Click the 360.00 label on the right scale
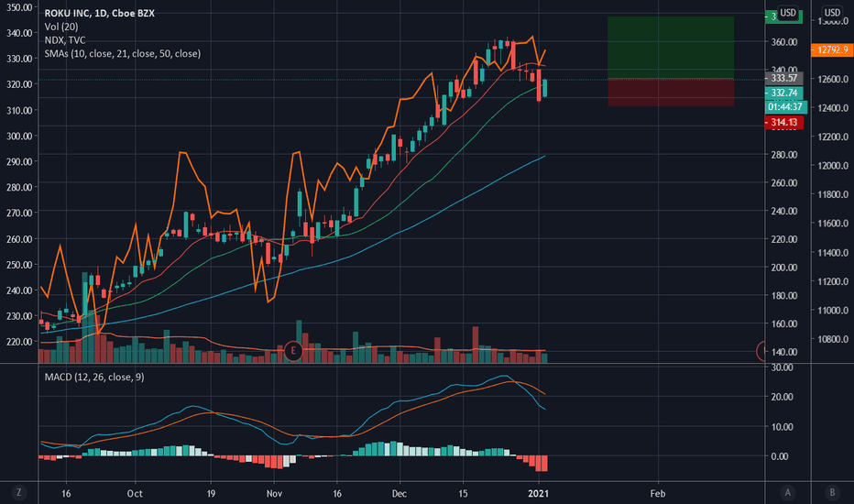Screen dimensions: 854x504 pyautogui.click(x=784, y=42)
